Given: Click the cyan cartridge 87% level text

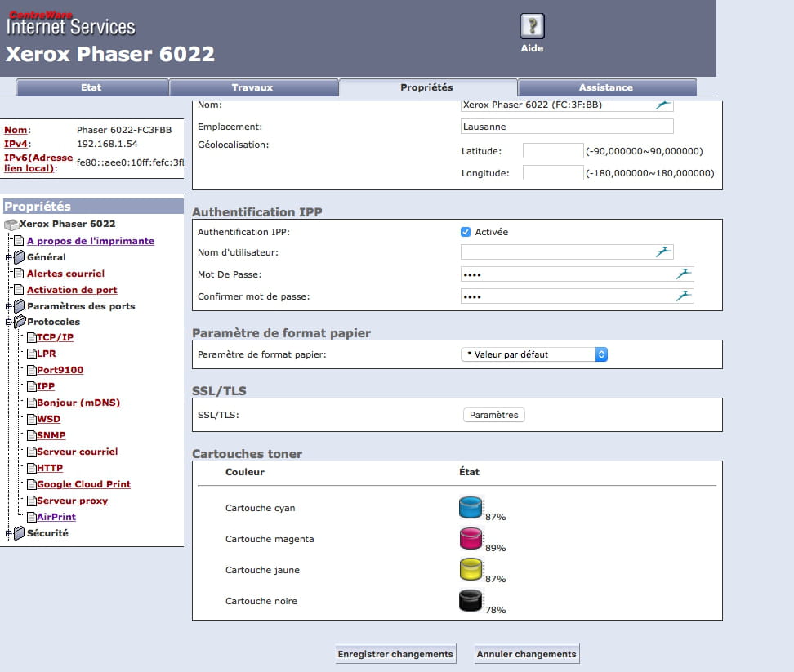Looking at the screenshot, I should [x=495, y=517].
